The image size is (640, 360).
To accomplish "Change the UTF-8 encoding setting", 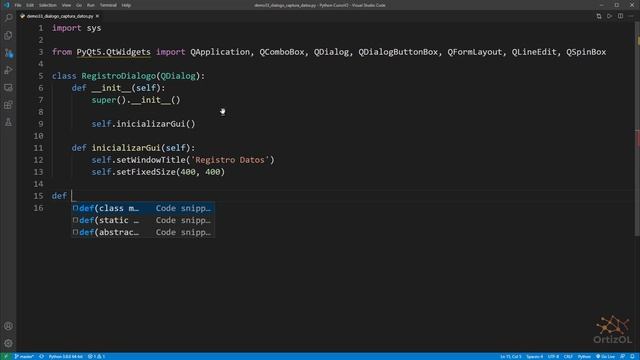I will (553, 356).
